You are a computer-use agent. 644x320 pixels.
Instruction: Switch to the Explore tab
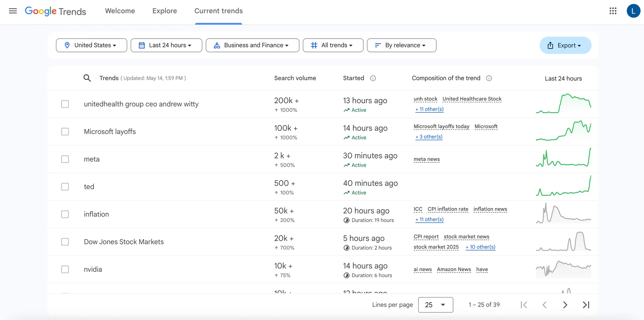pyautogui.click(x=165, y=11)
